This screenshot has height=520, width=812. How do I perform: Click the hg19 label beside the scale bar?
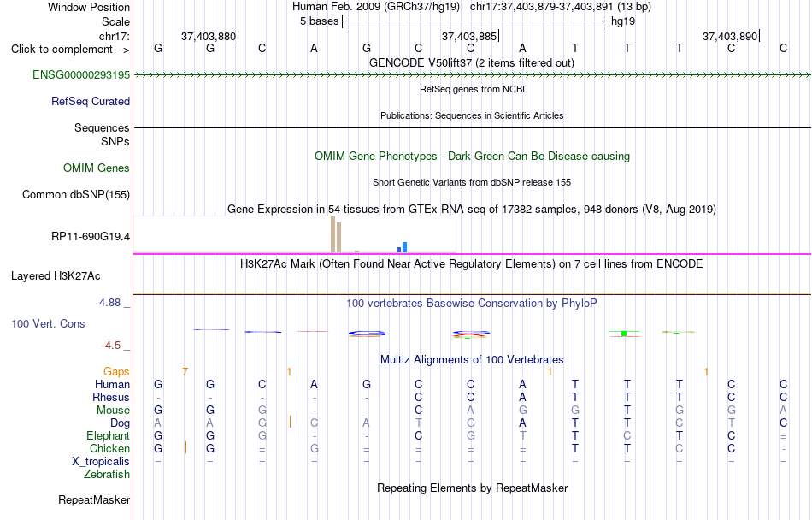623,21
